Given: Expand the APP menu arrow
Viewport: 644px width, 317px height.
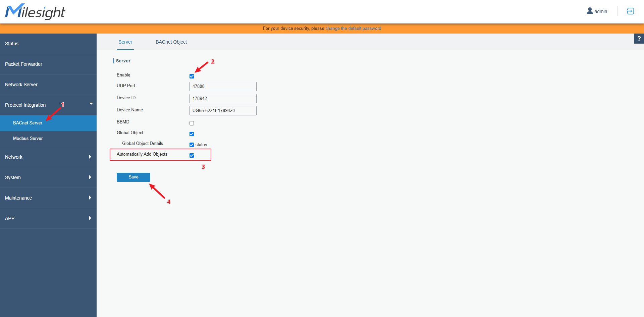Looking at the screenshot, I should (90, 218).
